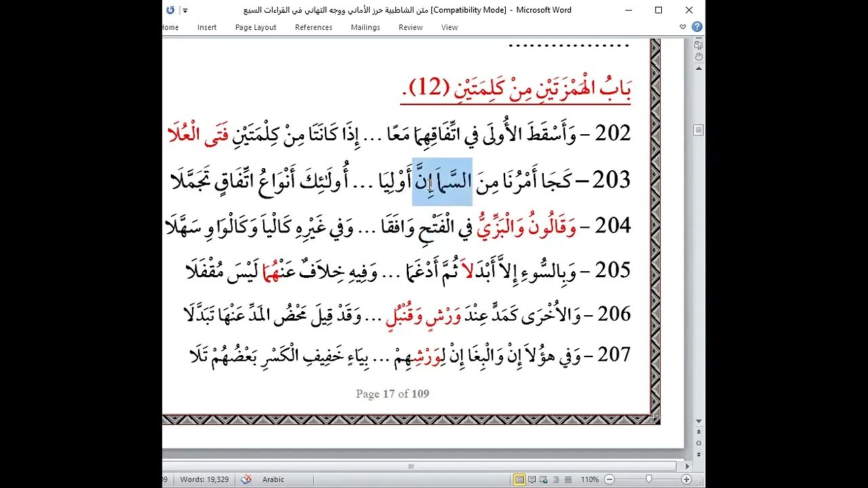This screenshot has width=868, height=488.
Task: Click verse number 206 in the document
Action: point(613,314)
